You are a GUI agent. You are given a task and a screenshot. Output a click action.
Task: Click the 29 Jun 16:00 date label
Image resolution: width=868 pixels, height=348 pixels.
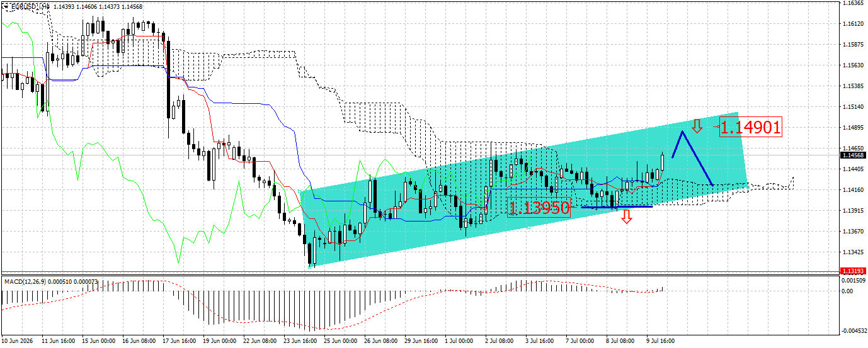pos(421,341)
